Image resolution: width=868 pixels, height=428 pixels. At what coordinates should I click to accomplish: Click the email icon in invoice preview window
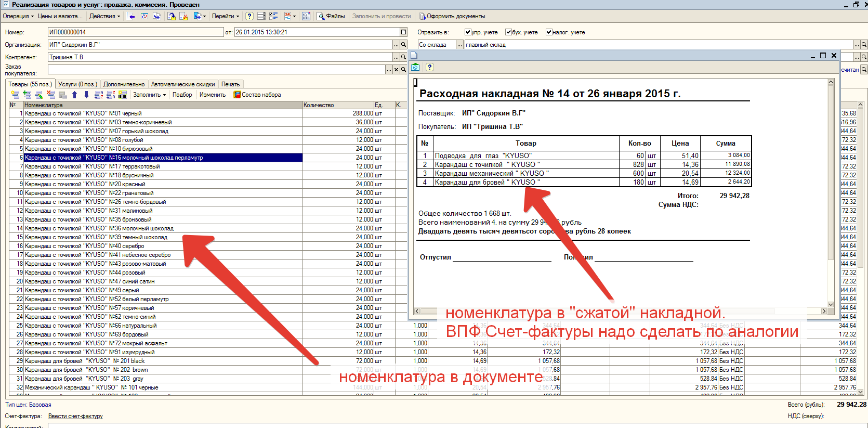point(415,67)
